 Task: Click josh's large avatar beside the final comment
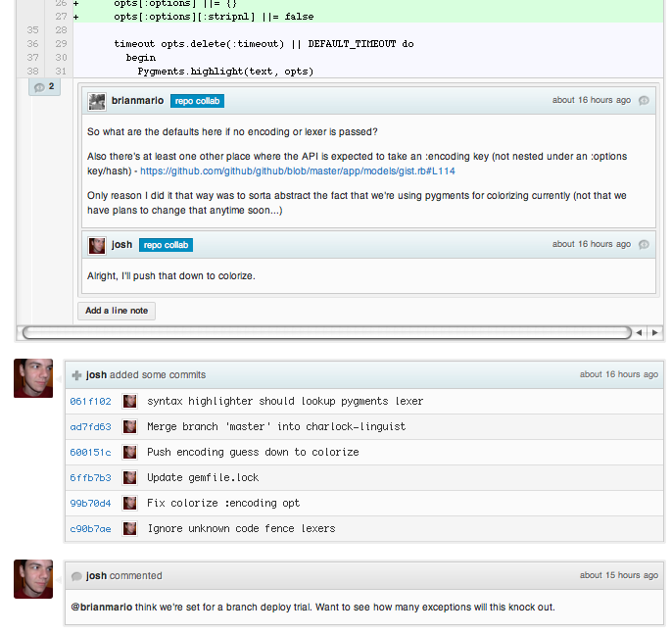(33, 579)
